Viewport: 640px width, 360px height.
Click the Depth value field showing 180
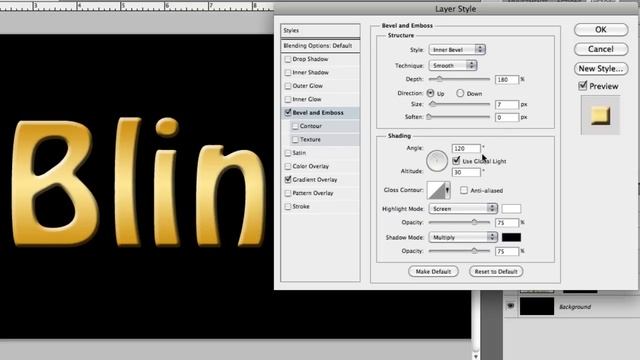(507, 80)
